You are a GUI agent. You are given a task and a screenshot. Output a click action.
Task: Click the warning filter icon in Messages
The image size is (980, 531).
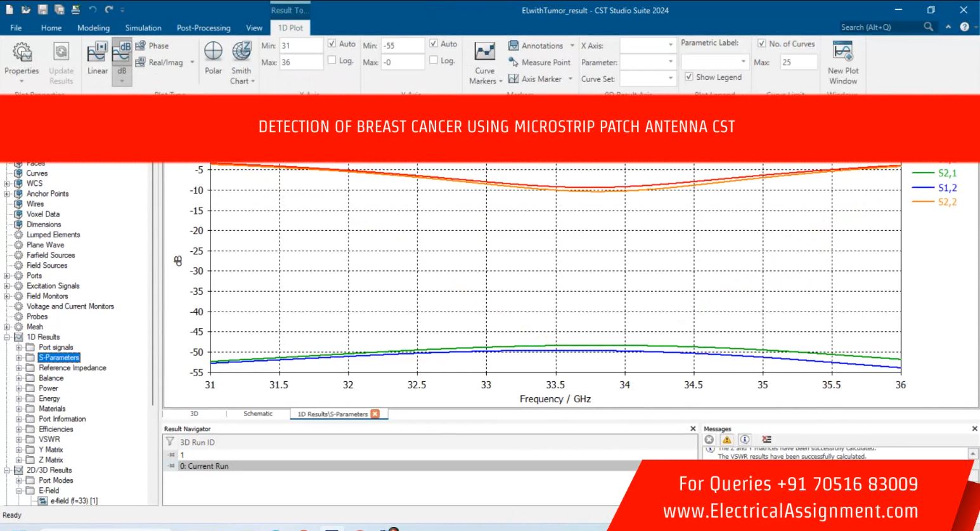pos(727,440)
